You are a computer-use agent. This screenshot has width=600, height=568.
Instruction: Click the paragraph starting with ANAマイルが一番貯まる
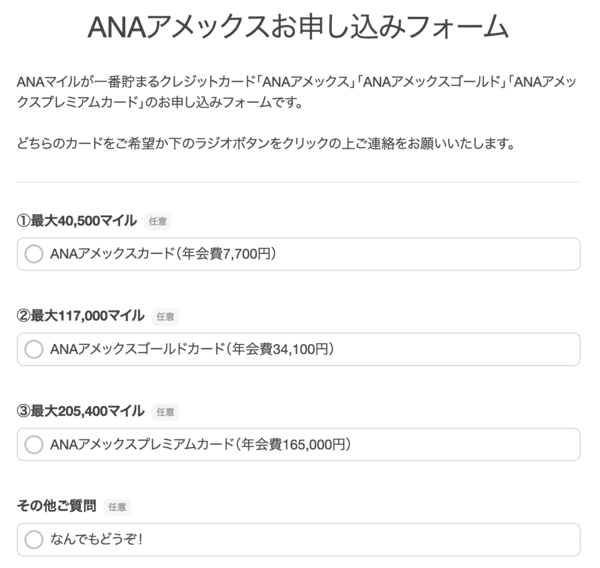click(x=298, y=89)
